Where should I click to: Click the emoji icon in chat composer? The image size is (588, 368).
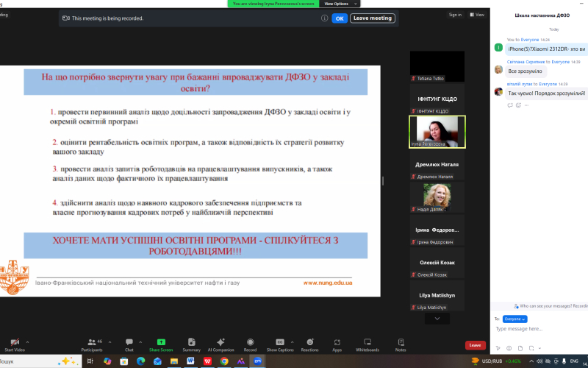(x=509, y=348)
